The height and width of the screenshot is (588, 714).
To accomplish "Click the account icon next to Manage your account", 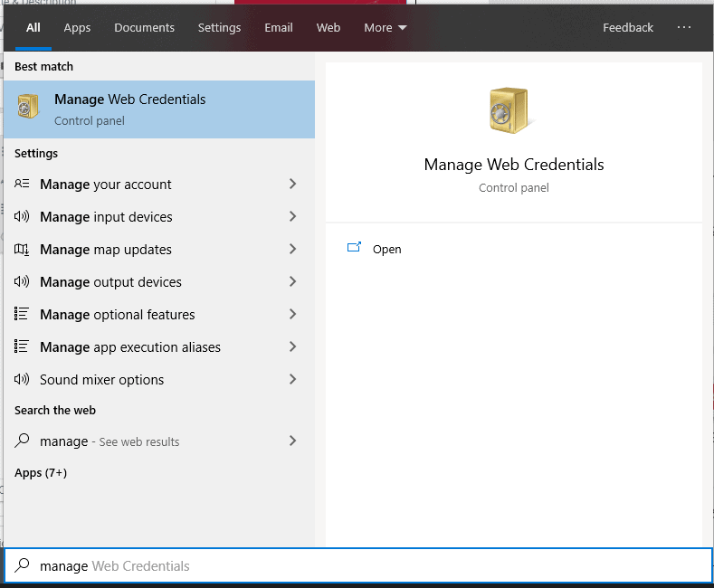I will [23, 185].
